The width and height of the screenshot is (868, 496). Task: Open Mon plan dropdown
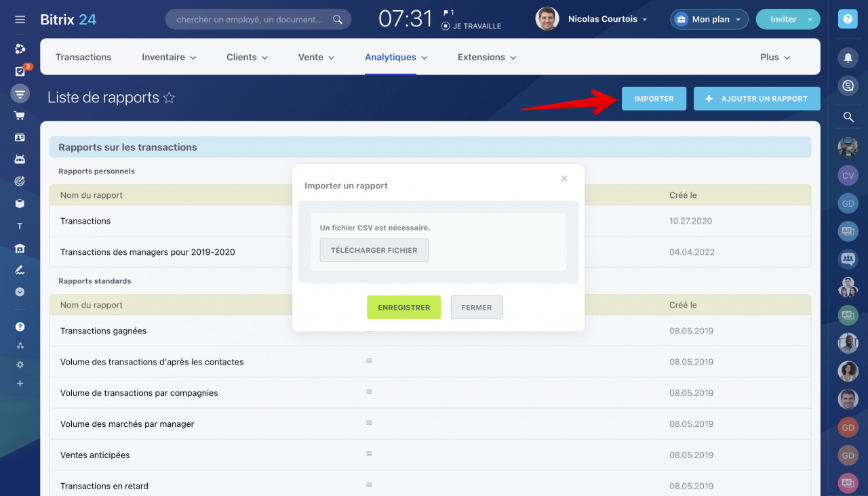(709, 19)
